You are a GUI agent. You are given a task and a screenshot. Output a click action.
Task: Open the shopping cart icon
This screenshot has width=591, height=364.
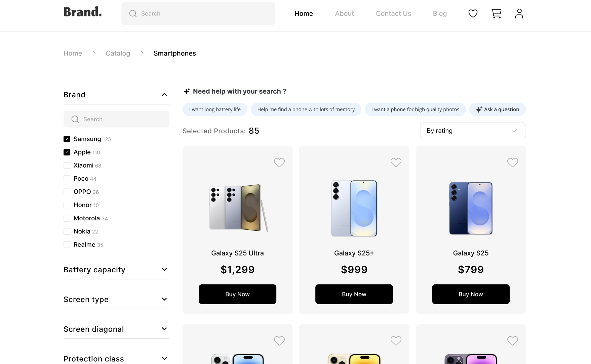tap(496, 13)
